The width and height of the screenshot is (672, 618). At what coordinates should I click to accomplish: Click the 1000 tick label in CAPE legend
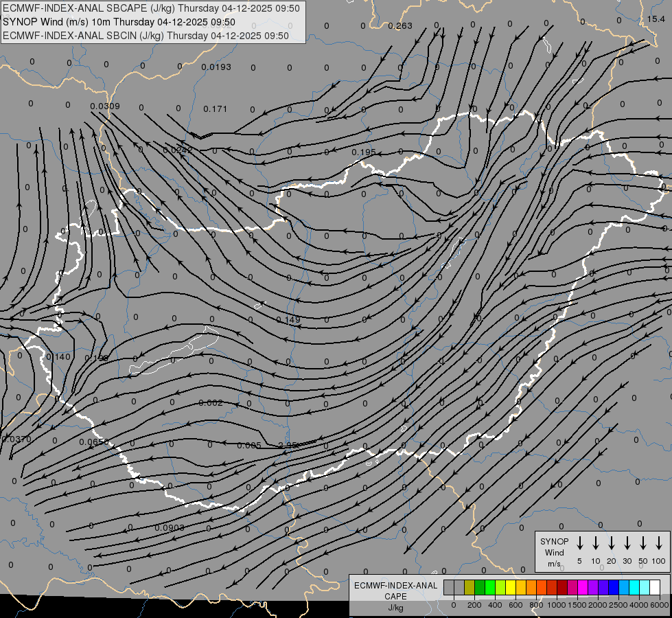[x=557, y=605]
